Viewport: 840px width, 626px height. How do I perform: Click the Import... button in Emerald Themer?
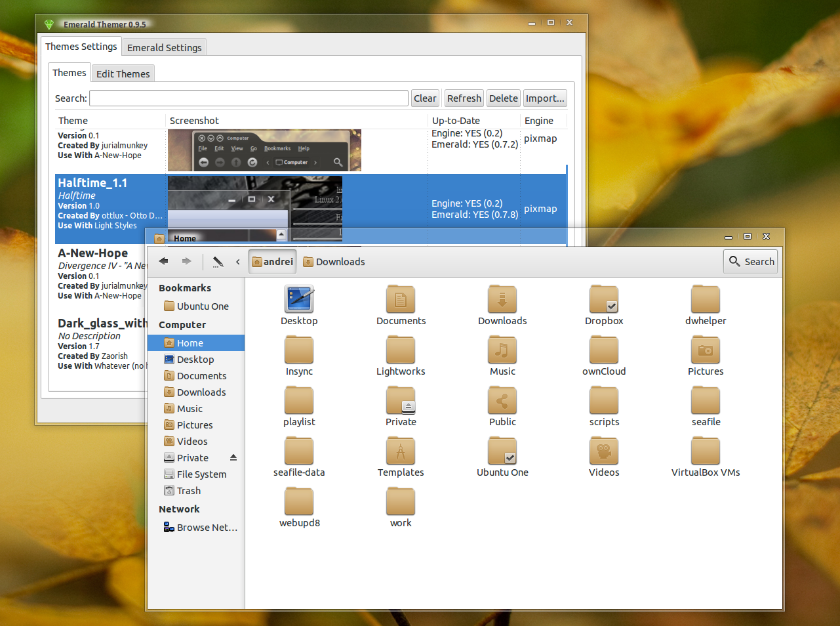545,98
